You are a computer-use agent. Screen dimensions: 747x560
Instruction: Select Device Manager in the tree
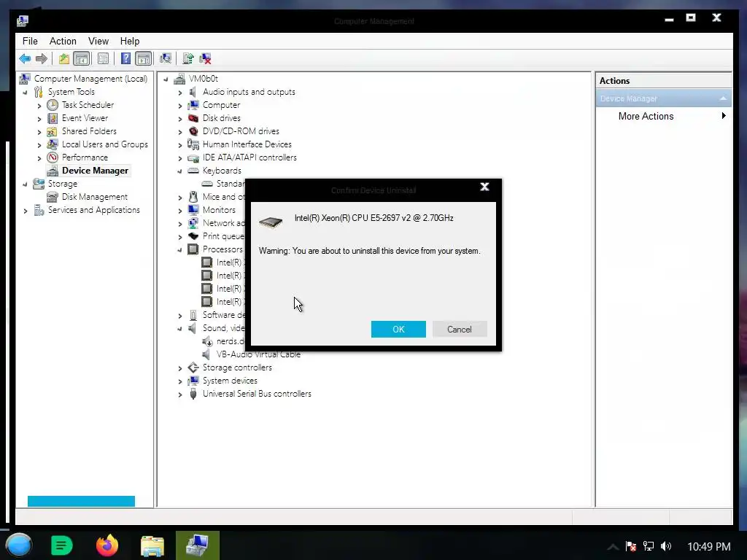[x=95, y=171]
